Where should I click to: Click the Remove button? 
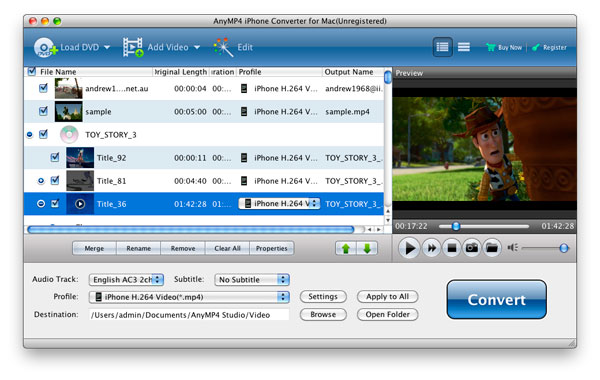click(x=183, y=248)
